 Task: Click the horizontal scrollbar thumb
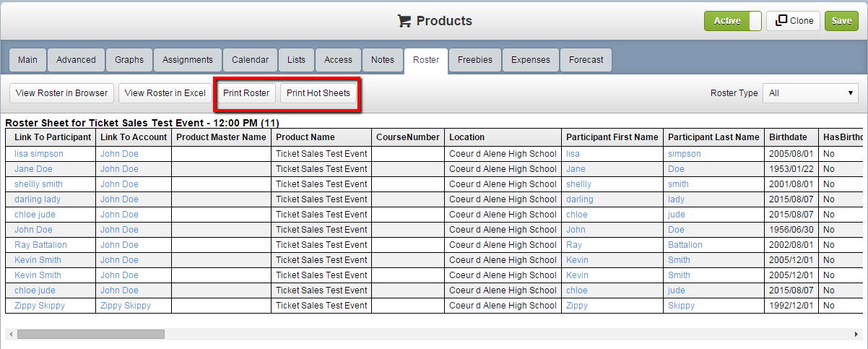(x=91, y=335)
